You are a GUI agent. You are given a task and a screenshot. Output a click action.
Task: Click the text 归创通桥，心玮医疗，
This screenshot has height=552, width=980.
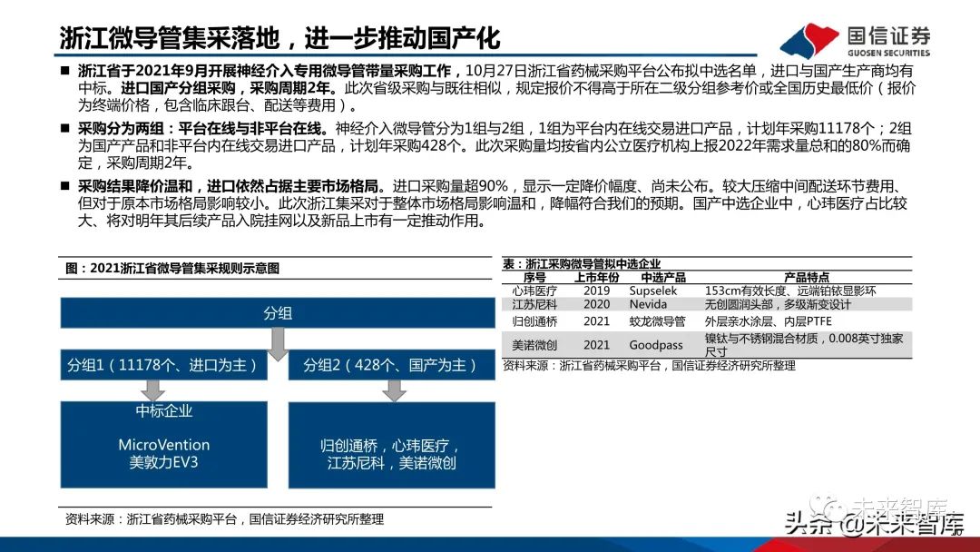[391, 446]
